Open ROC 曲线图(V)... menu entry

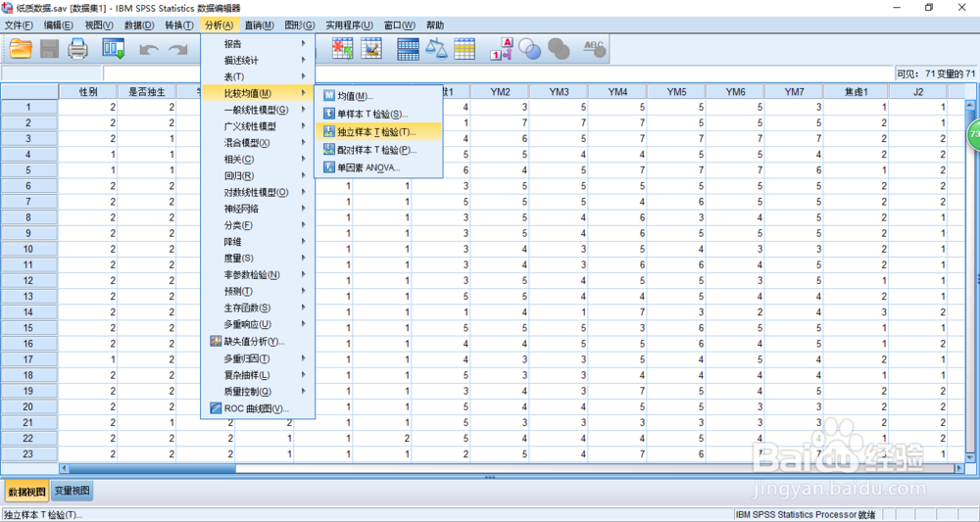tap(258, 408)
